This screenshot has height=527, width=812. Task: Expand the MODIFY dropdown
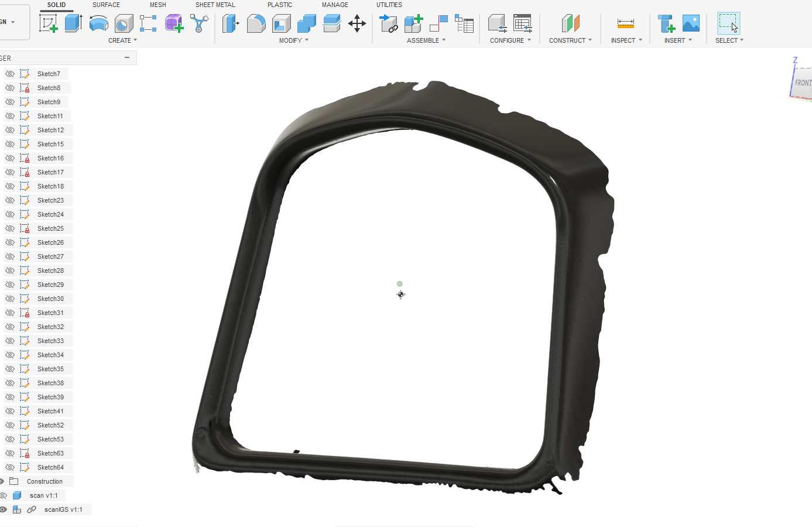tap(293, 40)
